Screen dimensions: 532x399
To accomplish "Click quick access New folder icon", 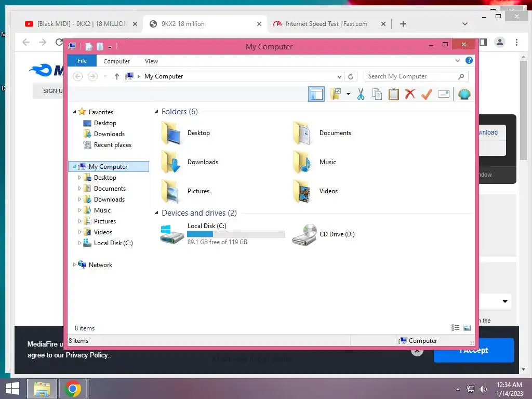I will pyautogui.click(x=100, y=46).
